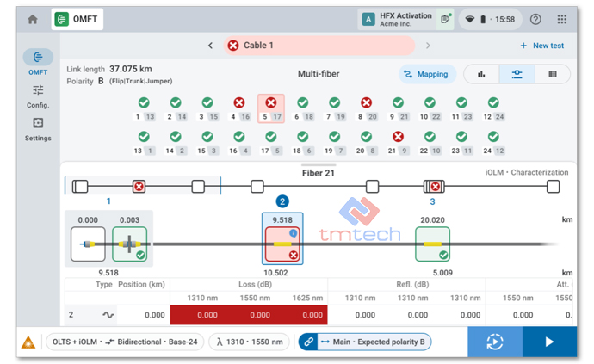Viewport: 594px width, 364px height.
Task: Go to the next cable arrow
Action: (x=428, y=46)
